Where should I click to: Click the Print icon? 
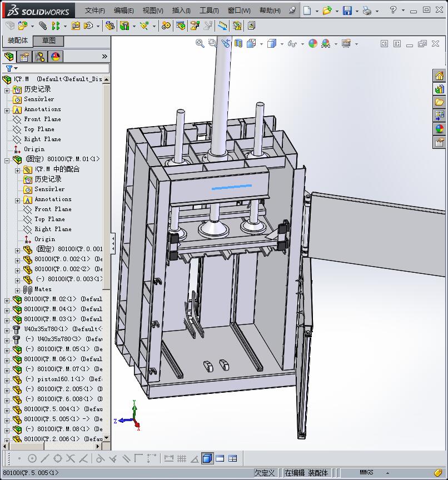(x=367, y=11)
